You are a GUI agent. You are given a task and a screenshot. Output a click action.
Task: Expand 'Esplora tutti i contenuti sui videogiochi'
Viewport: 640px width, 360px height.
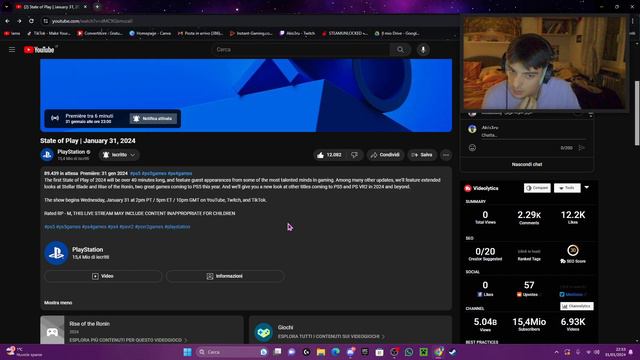tap(331, 336)
